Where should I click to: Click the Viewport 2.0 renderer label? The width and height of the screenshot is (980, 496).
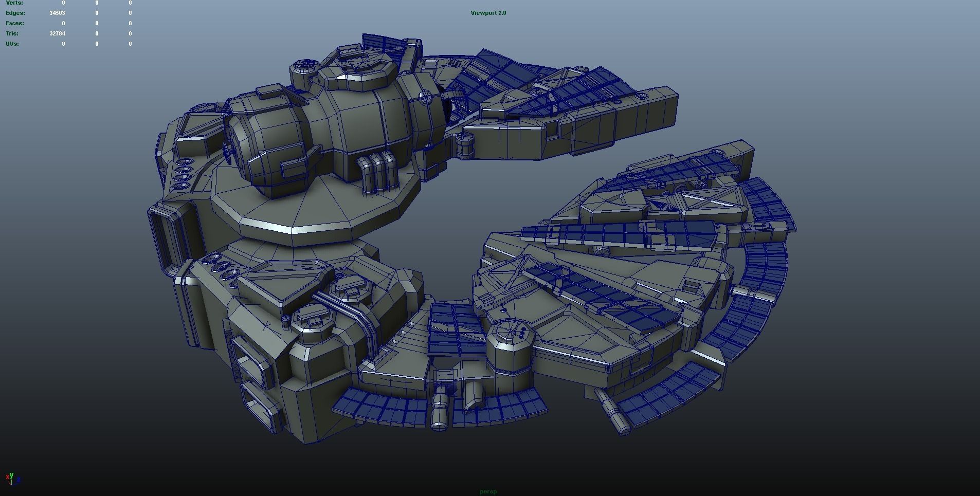488,13
